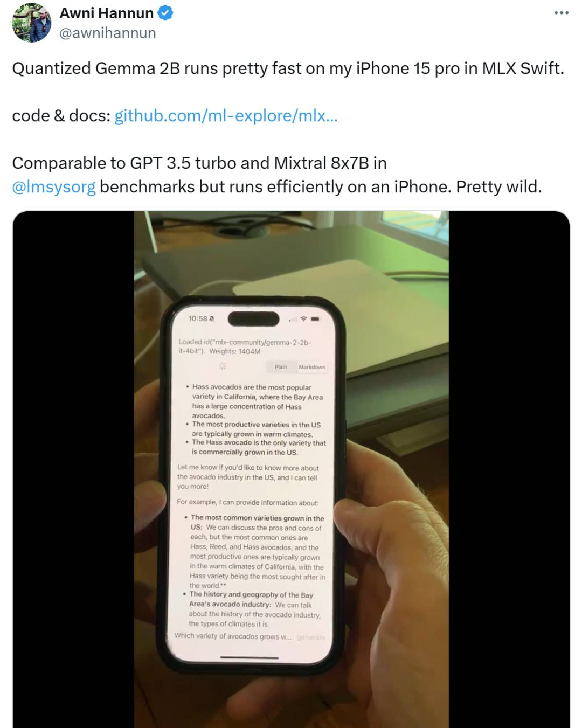Play the embedded iPhone video
Image resolution: width=582 pixels, height=728 pixels.
(291, 469)
